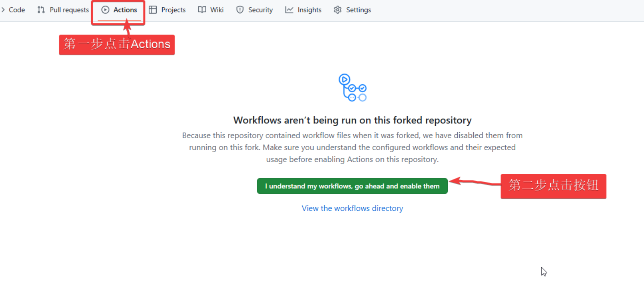Click the Security shield icon
The width and height of the screenshot is (644, 288).
pyautogui.click(x=240, y=10)
